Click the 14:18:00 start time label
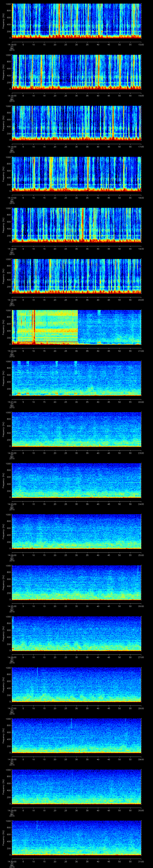This screenshot has height=868, width=153. click(12, 249)
